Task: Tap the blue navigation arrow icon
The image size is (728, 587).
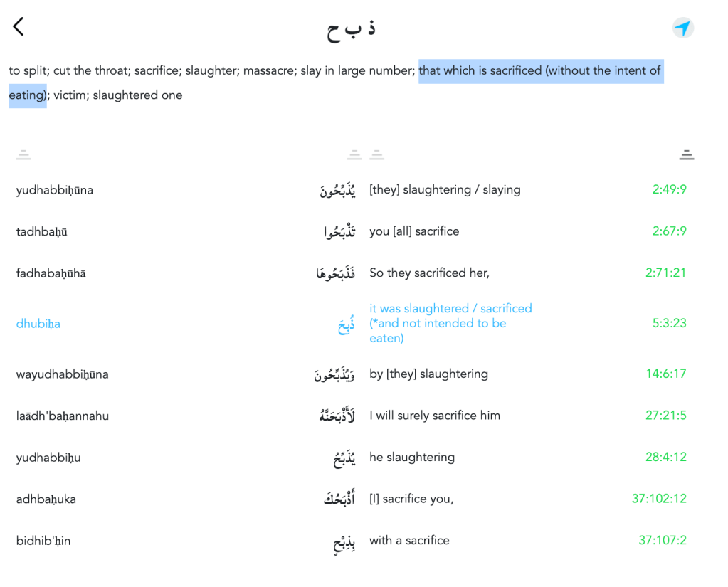Action: click(682, 28)
